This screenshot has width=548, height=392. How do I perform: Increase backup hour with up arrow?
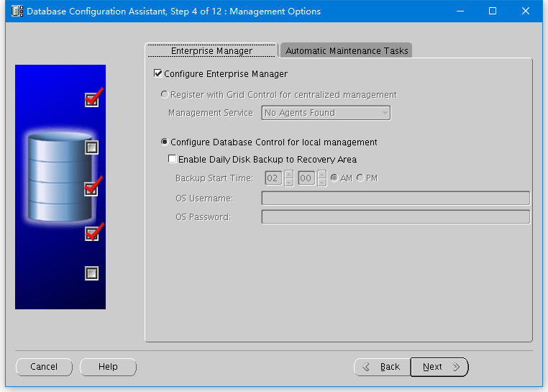(x=288, y=174)
